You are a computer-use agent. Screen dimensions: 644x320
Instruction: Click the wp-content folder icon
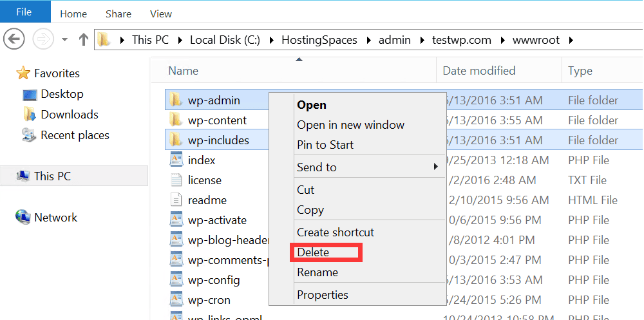176,120
